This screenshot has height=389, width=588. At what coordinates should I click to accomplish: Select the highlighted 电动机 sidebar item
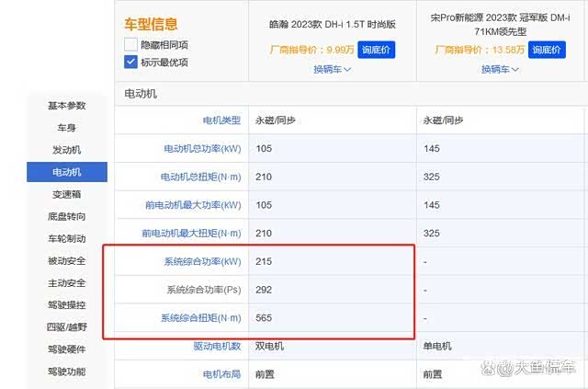pos(66,172)
